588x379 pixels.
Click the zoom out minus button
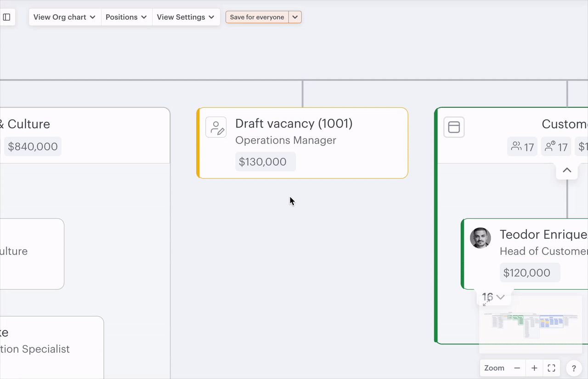(x=517, y=368)
